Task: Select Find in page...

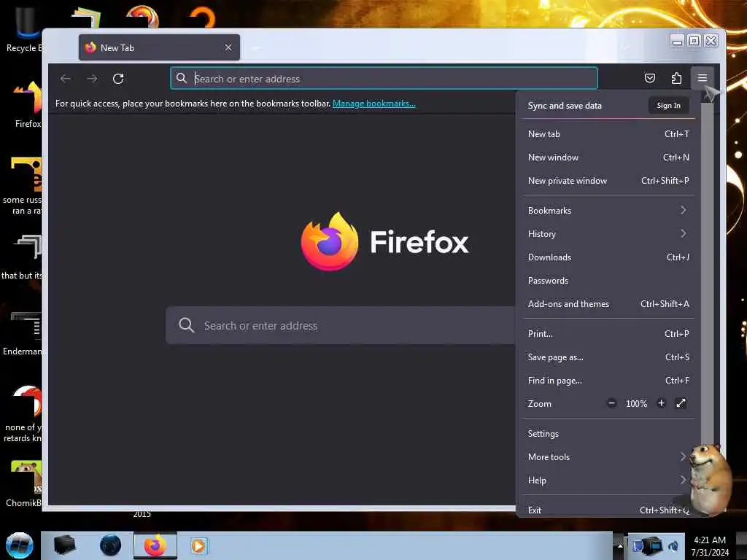Action: click(608, 381)
